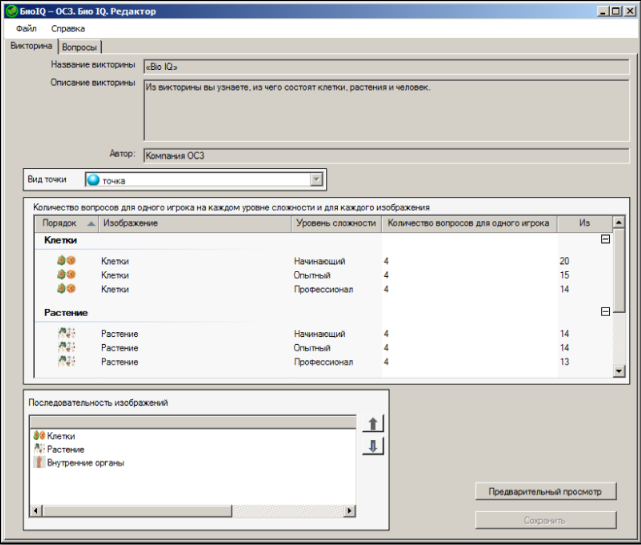Click the БиоIQ app icon in title bar

pos(10,10)
